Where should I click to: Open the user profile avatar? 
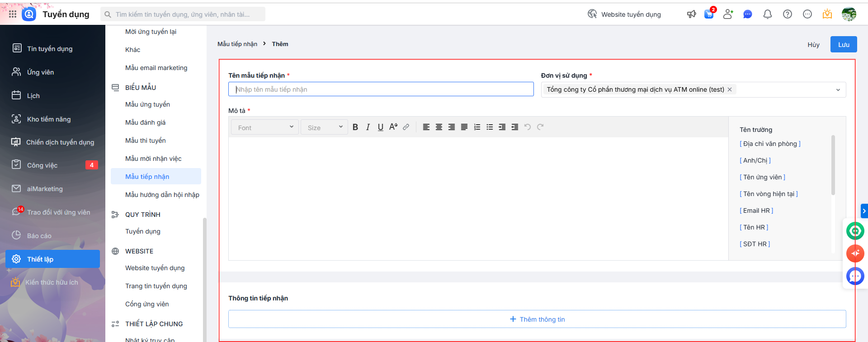pos(849,14)
